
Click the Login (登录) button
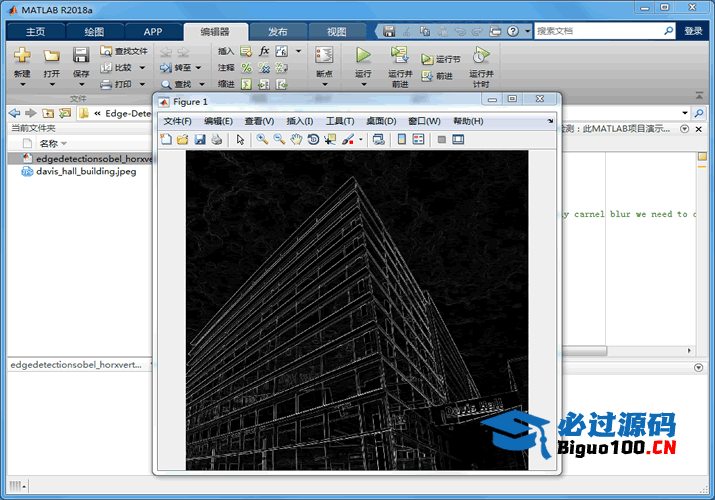tap(693, 31)
